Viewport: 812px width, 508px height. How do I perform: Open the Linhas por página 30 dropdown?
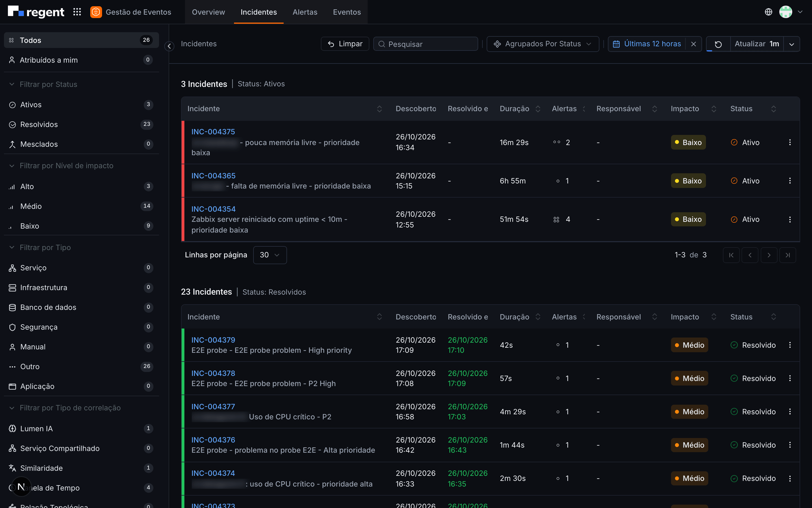tap(270, 255)
